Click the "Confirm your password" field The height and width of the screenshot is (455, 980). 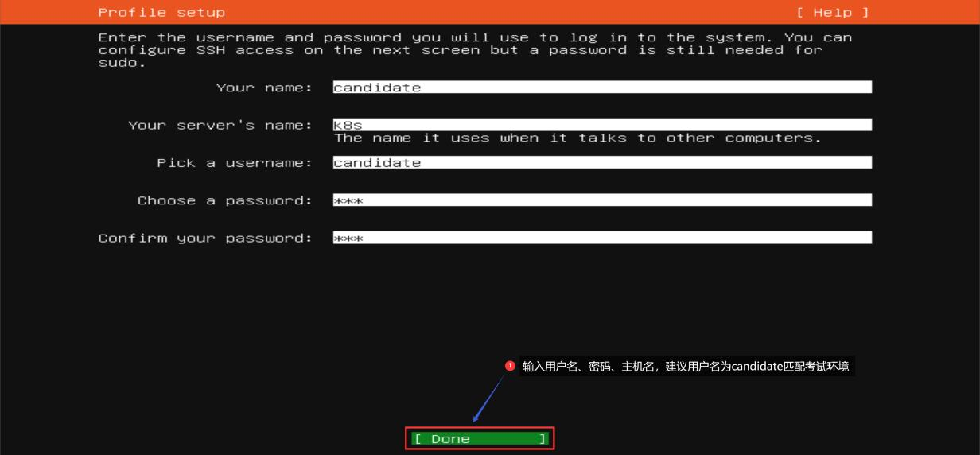602,238
